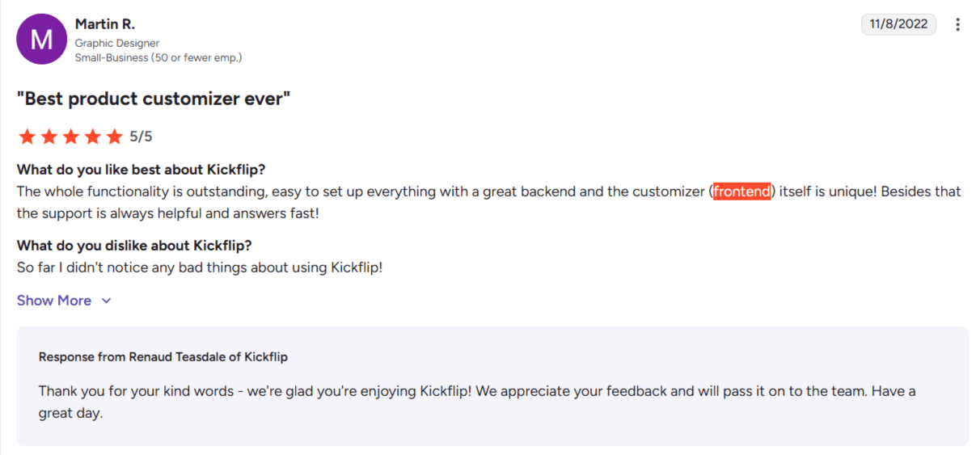The height and width of the screenshot is (455, 980).
Task: Click Martin R.'s purple avatar icon
Action: (41, 39)
